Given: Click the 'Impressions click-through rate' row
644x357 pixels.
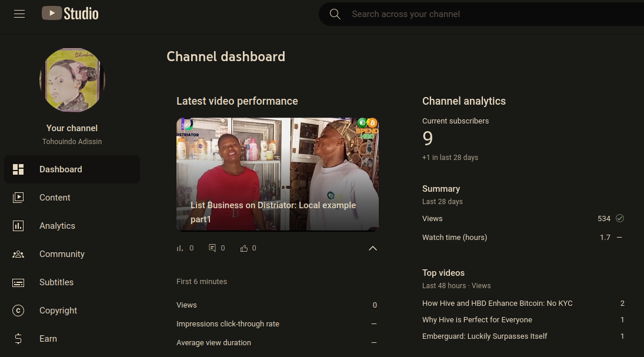Looking at the screenshot, I should tap(277, 323).
